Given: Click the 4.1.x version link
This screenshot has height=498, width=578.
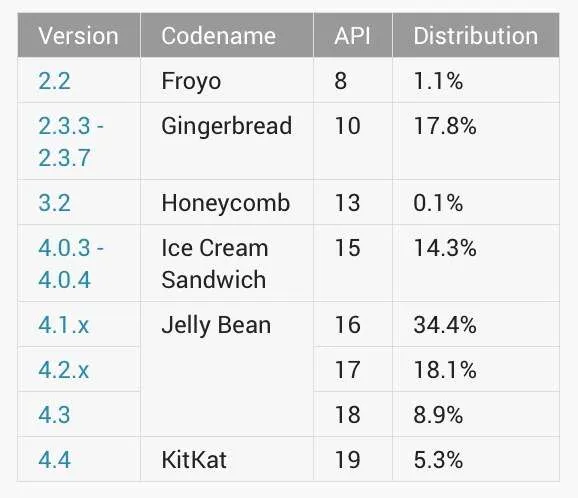Looking at the screenshot, I should tap(63, 325).
